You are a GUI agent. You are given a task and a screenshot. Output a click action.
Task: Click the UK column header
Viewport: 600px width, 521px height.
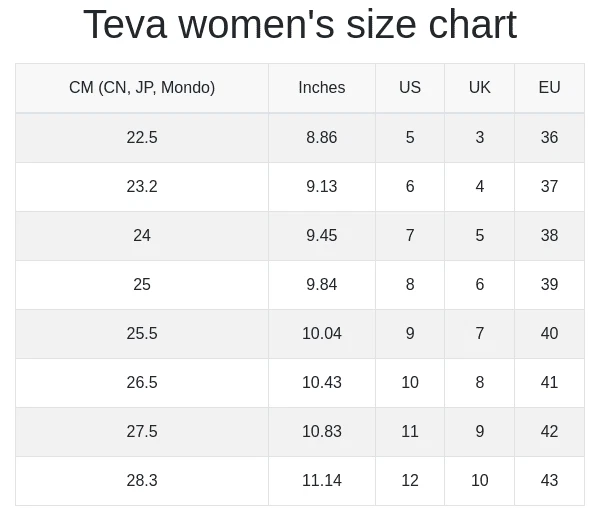pos(479,88)
